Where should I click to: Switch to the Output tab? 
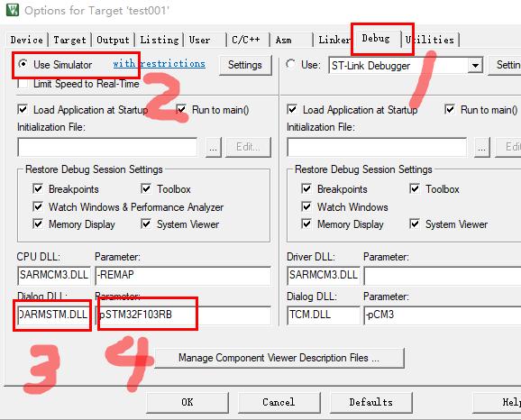point(113,40)
